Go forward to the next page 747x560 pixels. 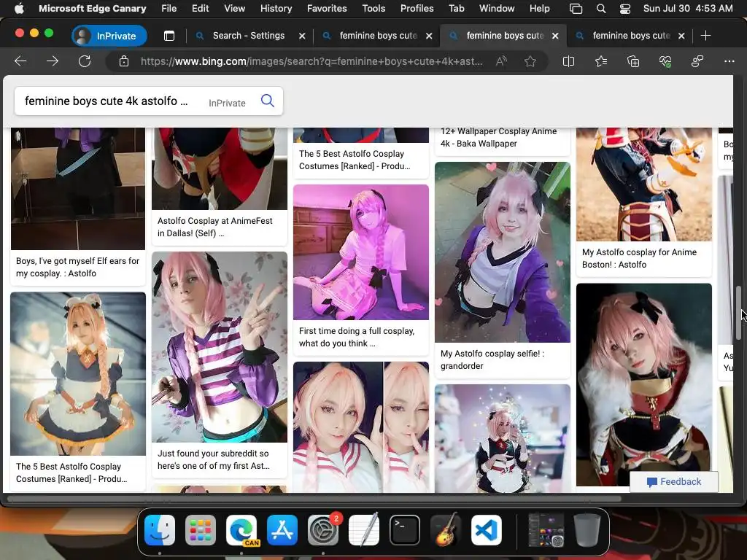click(x=53, y=61)
